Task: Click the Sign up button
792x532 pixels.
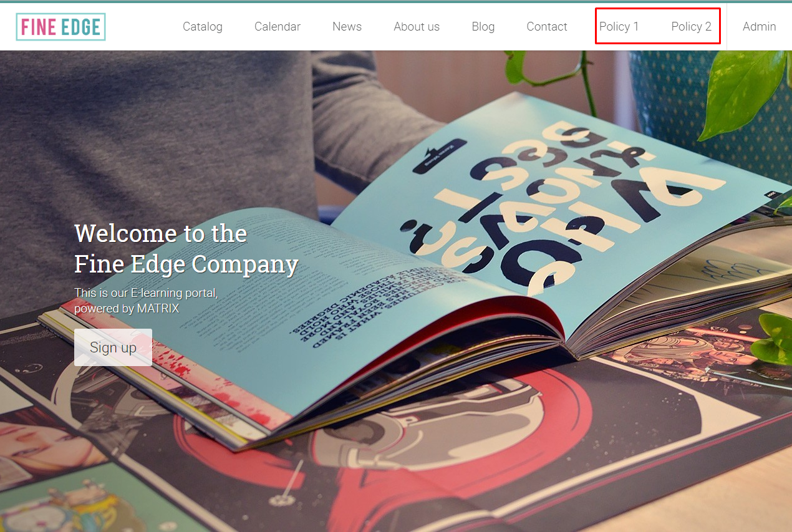Action: (x=113, y=347)
